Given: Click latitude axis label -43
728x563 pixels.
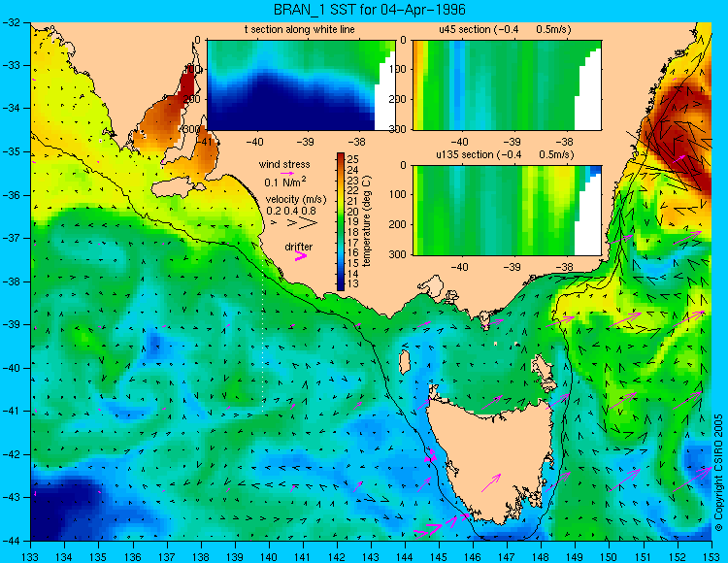Looking at the screenshot, I should [x=11, y=498].
